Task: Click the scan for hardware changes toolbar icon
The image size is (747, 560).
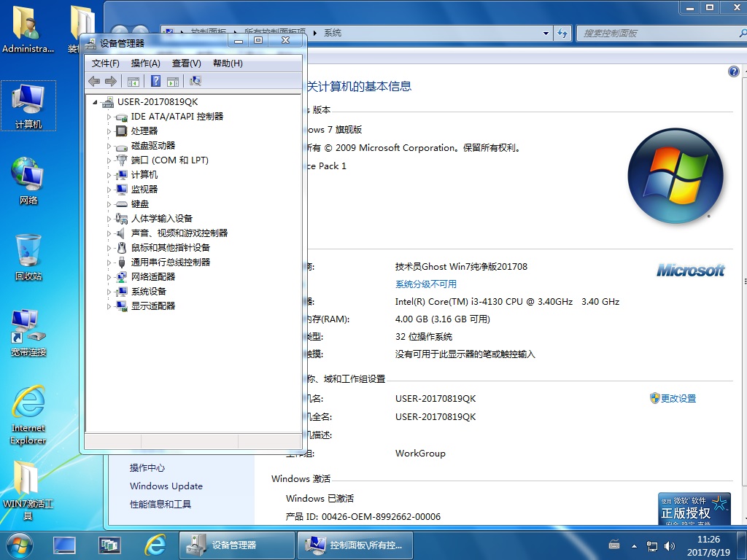Action: tap(195, 82)
